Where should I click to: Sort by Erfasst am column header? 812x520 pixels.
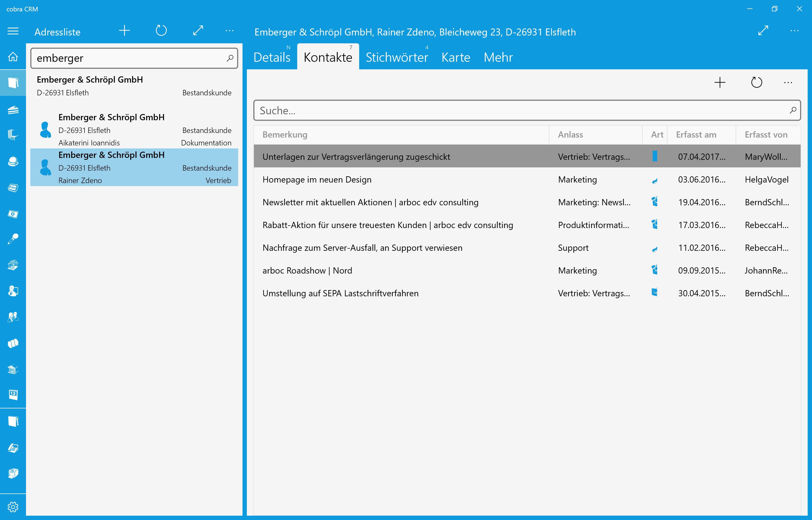coord(696,135)
